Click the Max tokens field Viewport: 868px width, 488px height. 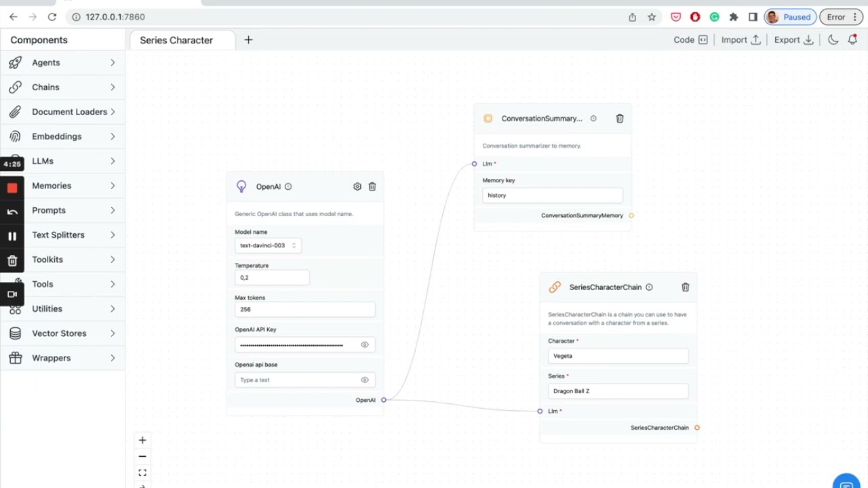[305, 309]
